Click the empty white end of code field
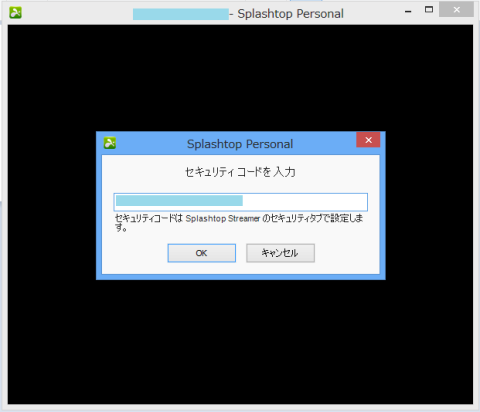Viewport: 480px width, 412px height. coord(304,202)
